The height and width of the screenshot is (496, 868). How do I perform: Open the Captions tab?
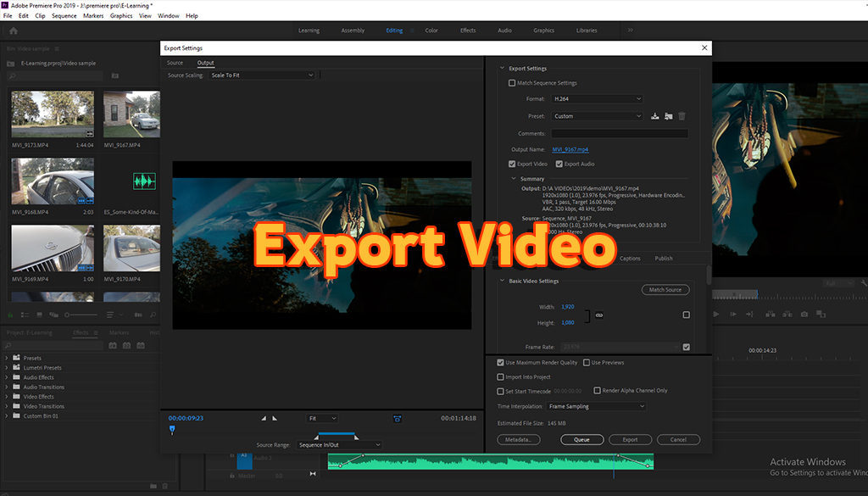(630, 259)
